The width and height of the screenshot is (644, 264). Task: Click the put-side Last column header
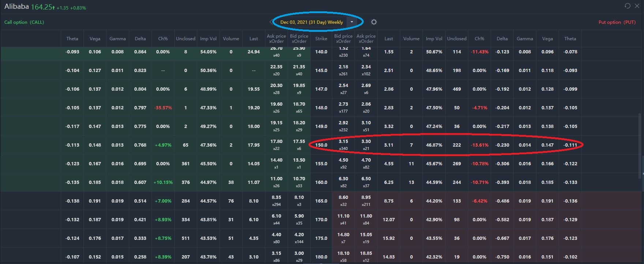coord(389,39)
